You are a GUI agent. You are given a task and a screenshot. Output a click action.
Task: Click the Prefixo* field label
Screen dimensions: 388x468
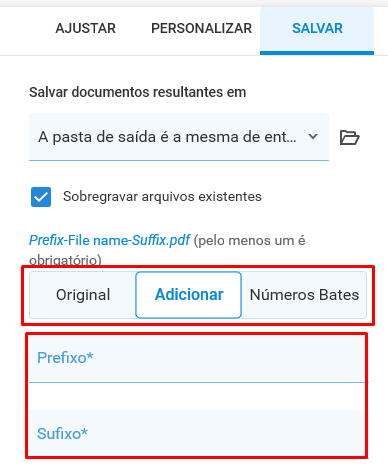tap(65, 358)
